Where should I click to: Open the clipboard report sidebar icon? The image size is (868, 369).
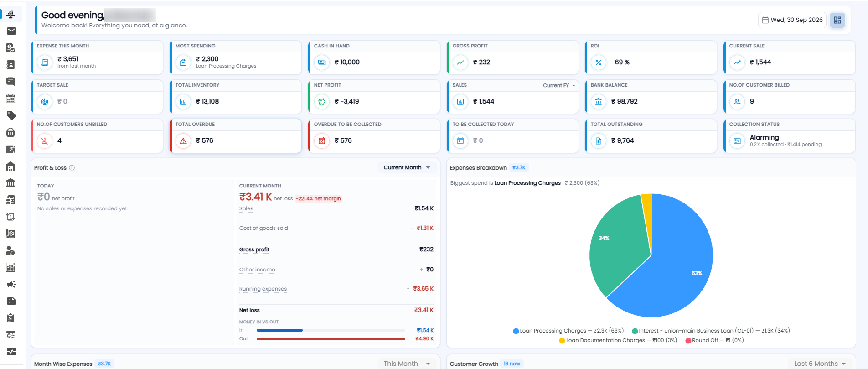10,318
